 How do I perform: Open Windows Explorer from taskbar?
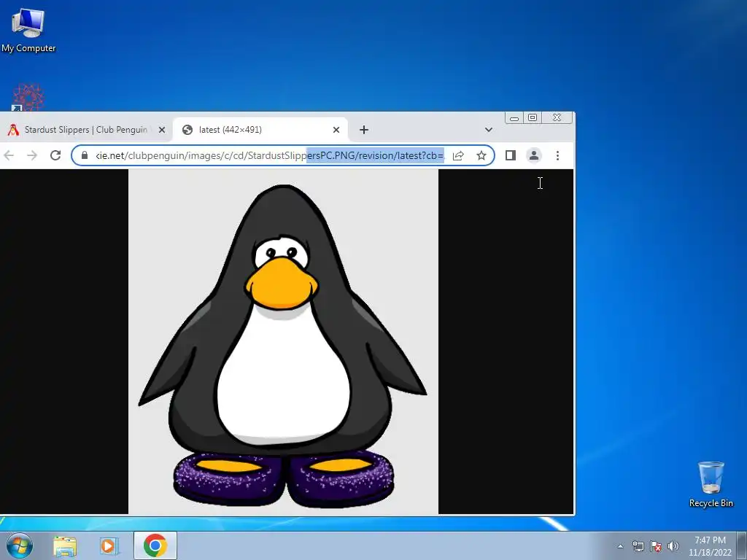[x=65, y=545]
